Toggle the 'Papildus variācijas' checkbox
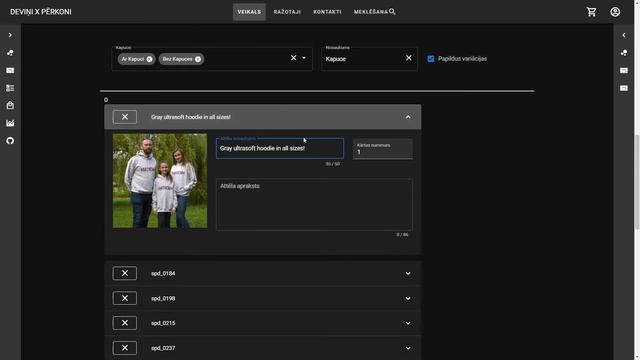The height and width of the screenshot is (360, 640). [431, 59]
